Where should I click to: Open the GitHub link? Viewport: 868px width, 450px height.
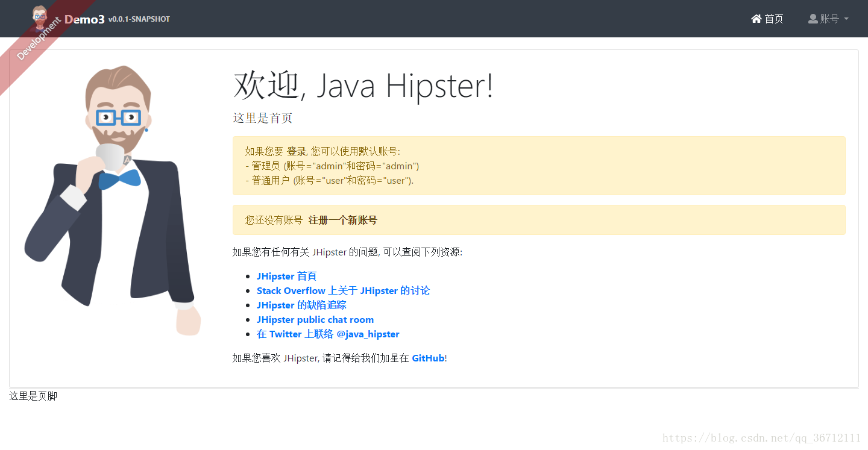(428, 358)
